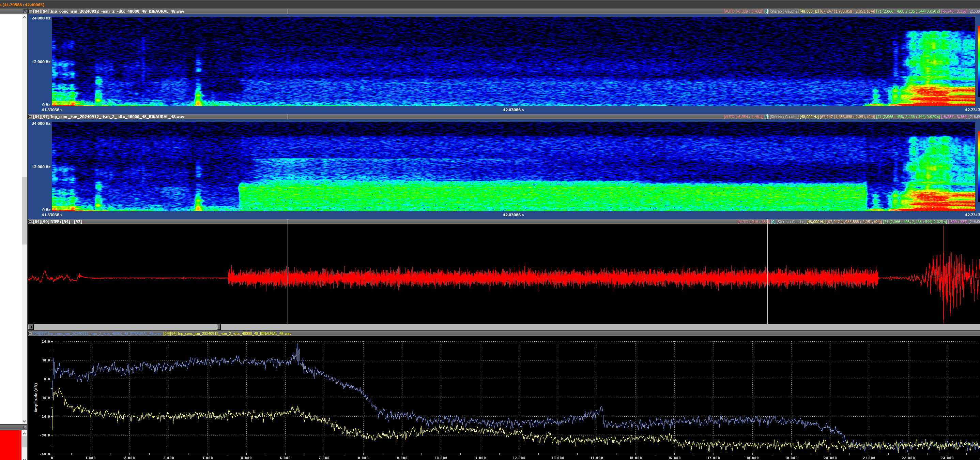980x460 pixels.
Task: Click the panel icon beside the [04][94] title
Action: click(30, 12)
